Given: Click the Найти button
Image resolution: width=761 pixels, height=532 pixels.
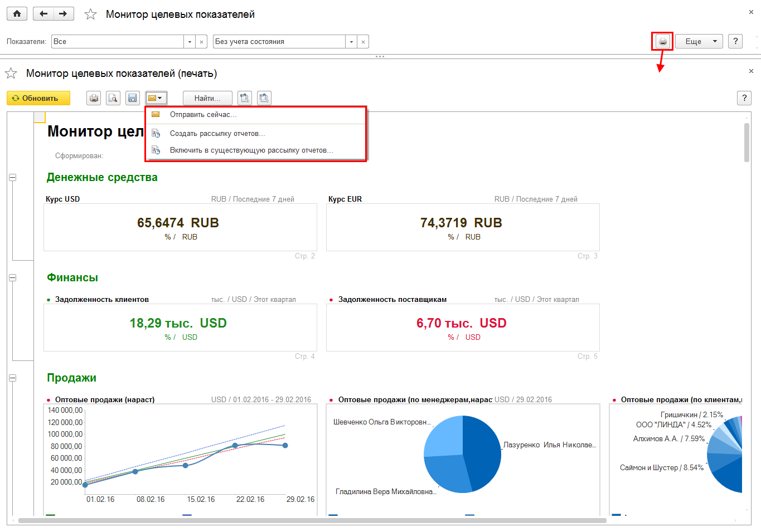Looking at the screenshot, I should tap(207, 98).
